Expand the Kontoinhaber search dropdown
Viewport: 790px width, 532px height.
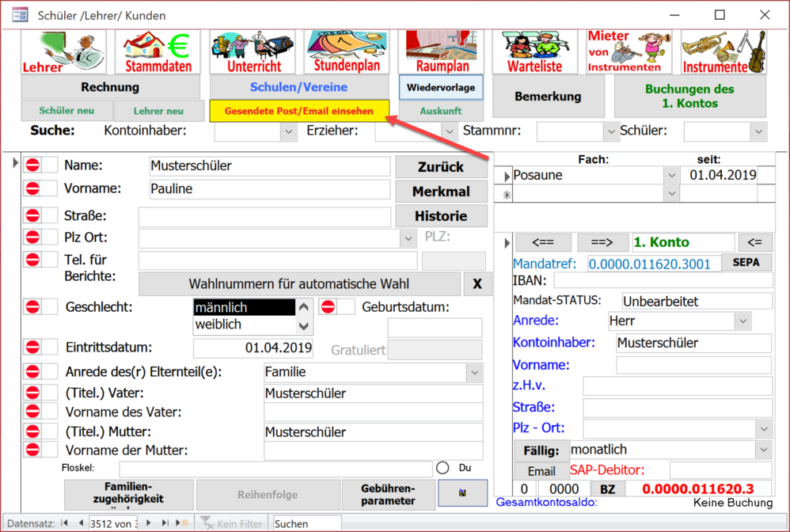pyautogui.click(x=287, y=131)
